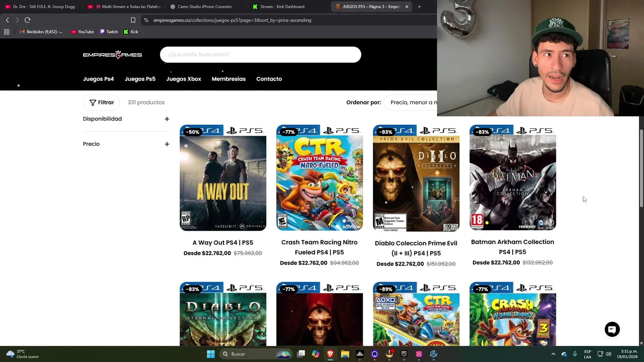Open the YouTube bookmark
The width and height of the screenshot is (644, 362).
point(83,32)
